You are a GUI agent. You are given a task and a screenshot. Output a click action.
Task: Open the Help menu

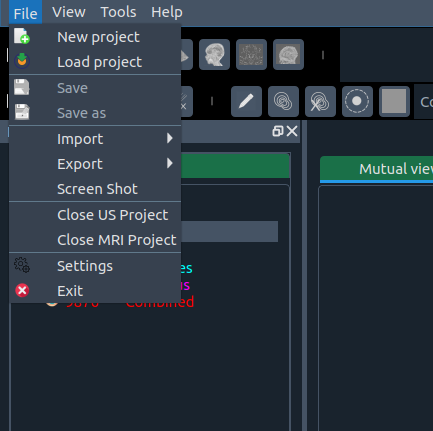tap(167, 12)
